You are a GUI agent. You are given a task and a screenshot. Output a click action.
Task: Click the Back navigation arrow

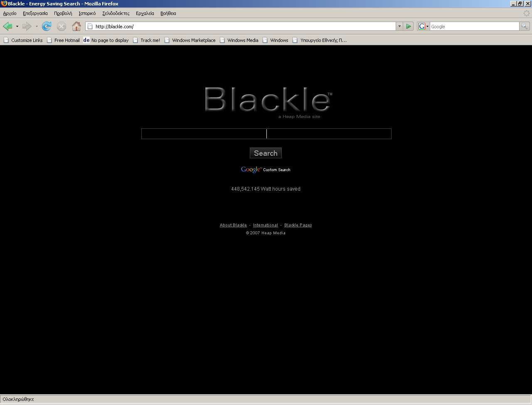7,27
